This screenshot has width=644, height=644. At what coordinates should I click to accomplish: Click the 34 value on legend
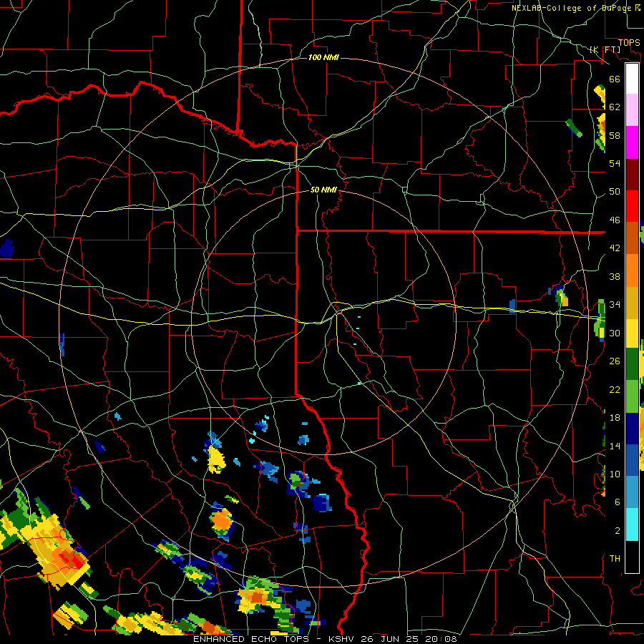615,305
